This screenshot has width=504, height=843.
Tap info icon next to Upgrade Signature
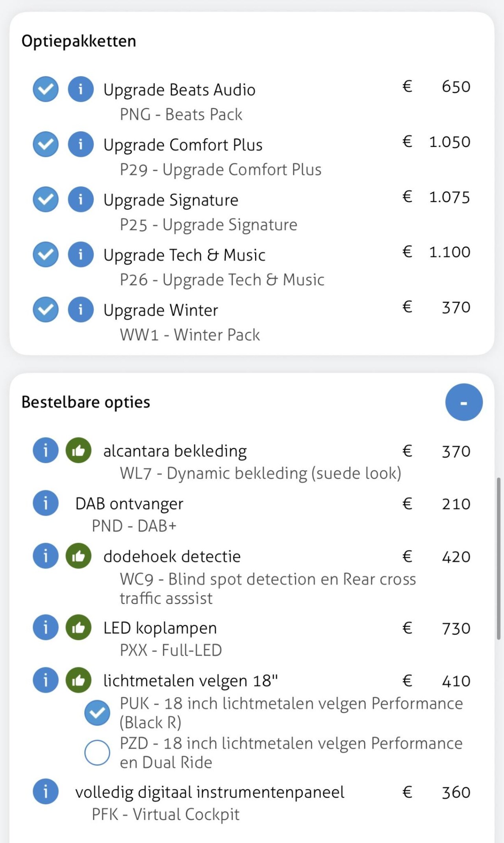81,199
